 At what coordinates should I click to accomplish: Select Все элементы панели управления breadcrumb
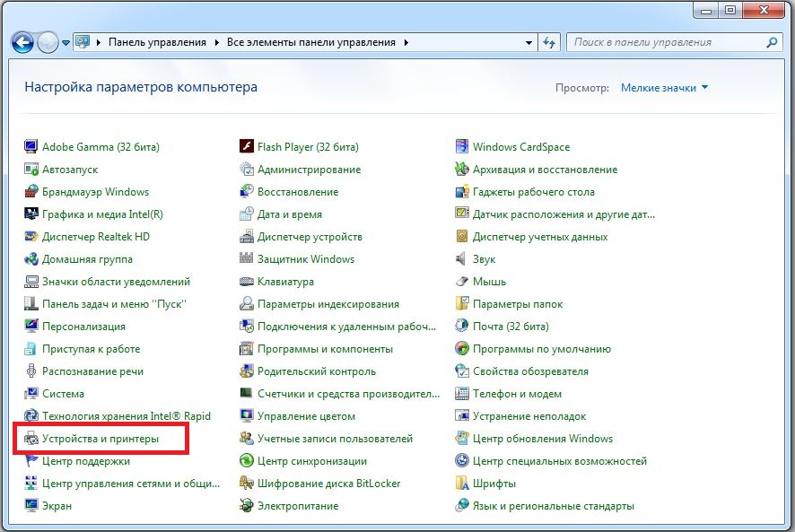[311, 42]
